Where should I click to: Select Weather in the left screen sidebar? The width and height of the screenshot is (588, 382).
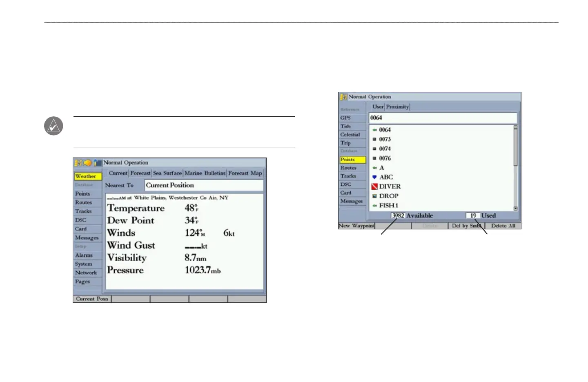[x=88, y=176]
